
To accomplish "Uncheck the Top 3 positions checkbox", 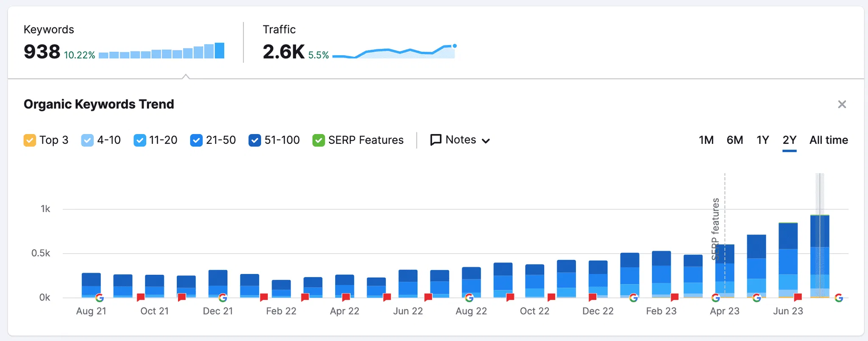I will pos(30,140).
